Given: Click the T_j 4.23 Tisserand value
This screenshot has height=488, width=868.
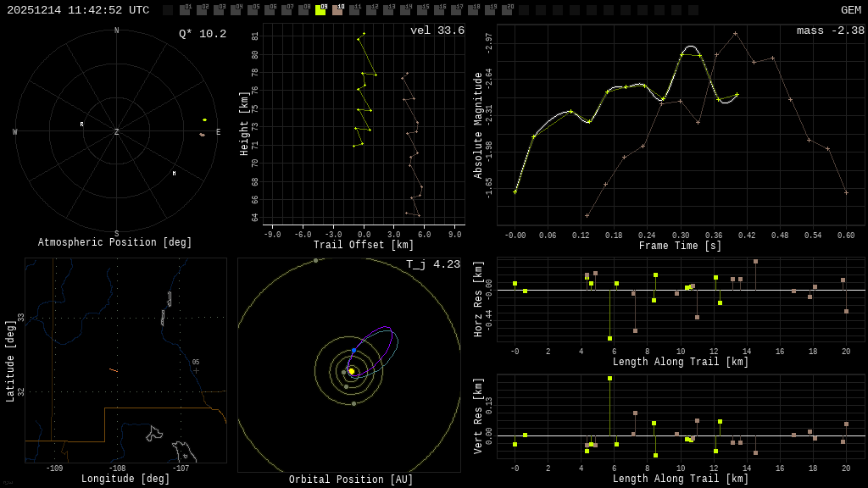Looking at the screenshot, I should point(432,264).
